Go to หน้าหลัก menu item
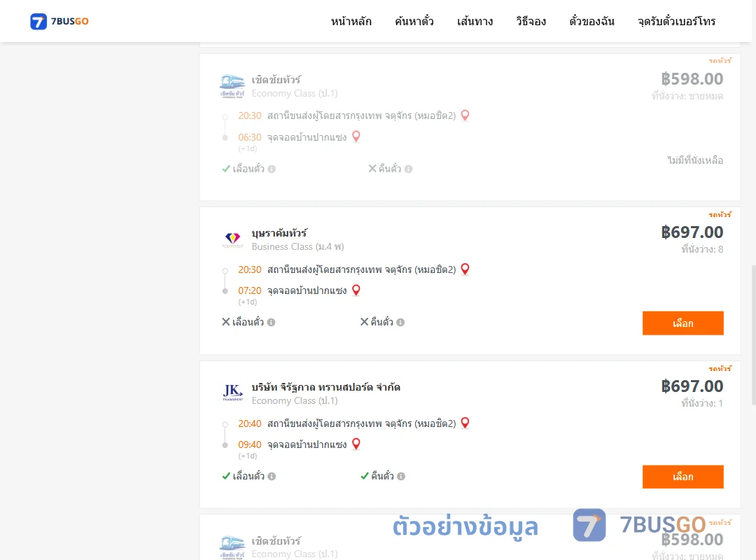The width and height of the screenshot is (756, 560). coord(351,21)
